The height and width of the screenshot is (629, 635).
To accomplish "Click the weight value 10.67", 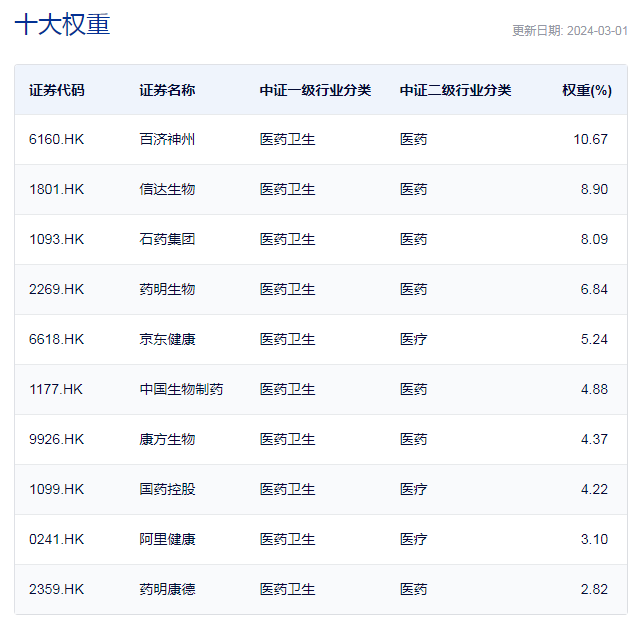I will [x=590, y=139].
